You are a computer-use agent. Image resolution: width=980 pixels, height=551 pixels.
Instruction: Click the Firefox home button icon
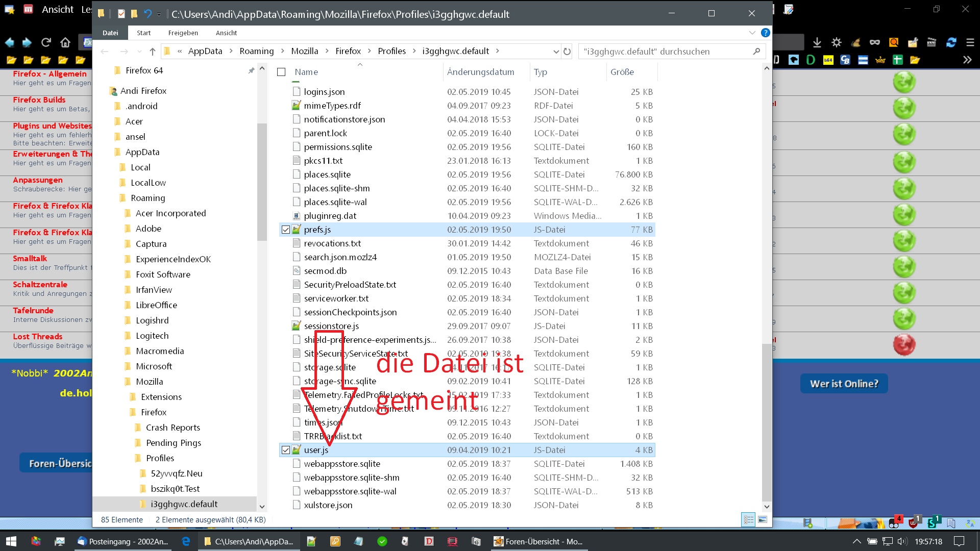tap(65, 42)
